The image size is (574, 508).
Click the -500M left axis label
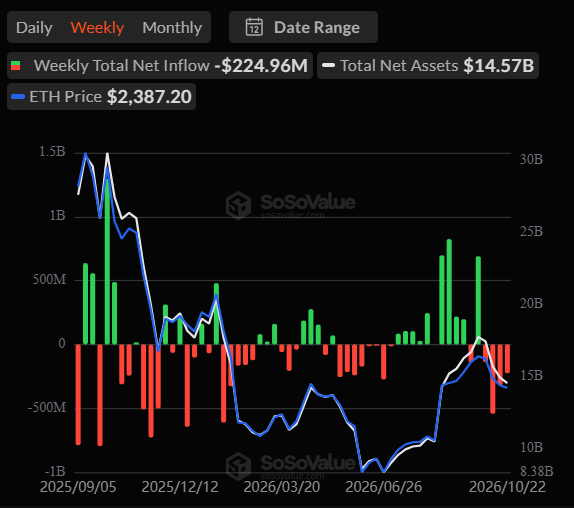[47, 407]
